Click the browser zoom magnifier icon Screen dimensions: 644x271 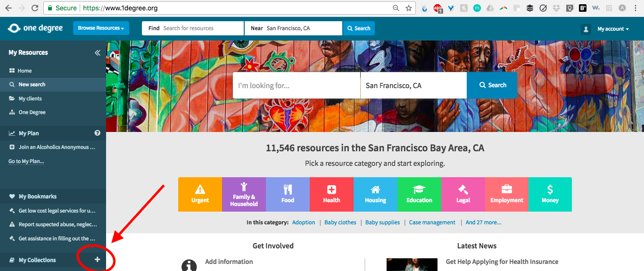tap(396, 8)
